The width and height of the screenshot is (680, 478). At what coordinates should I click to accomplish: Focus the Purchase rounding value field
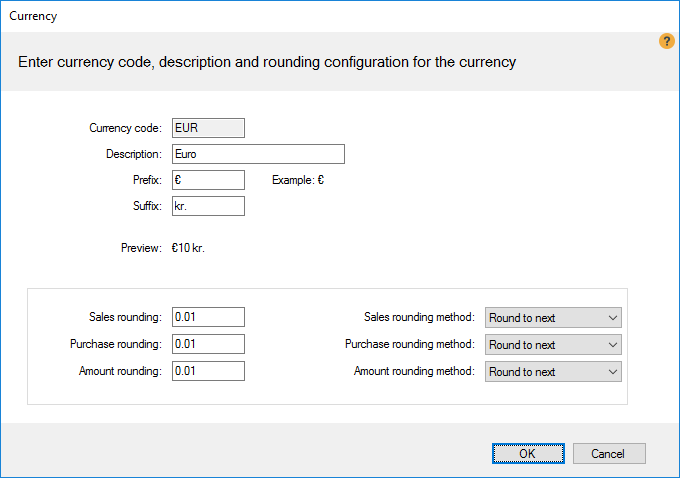(208, 344)
